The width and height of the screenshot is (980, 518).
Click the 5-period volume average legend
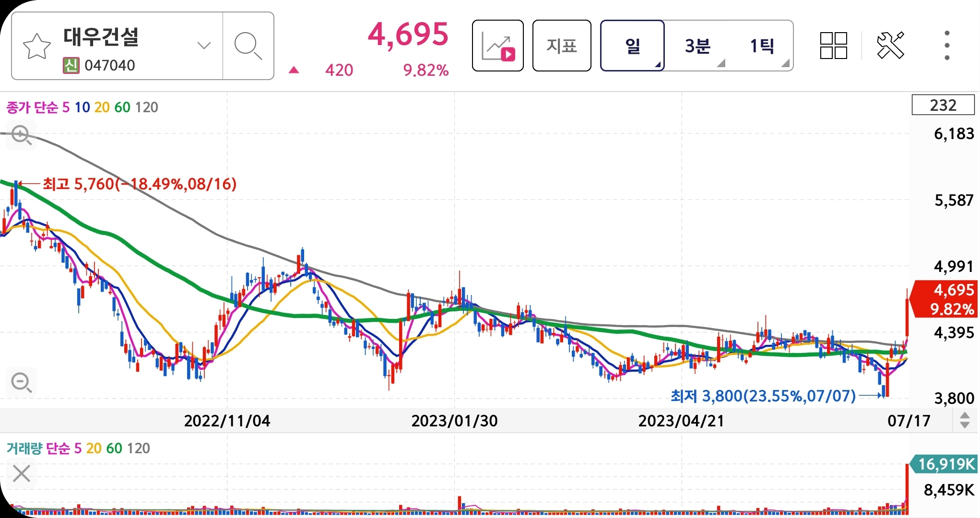[78, 448]
